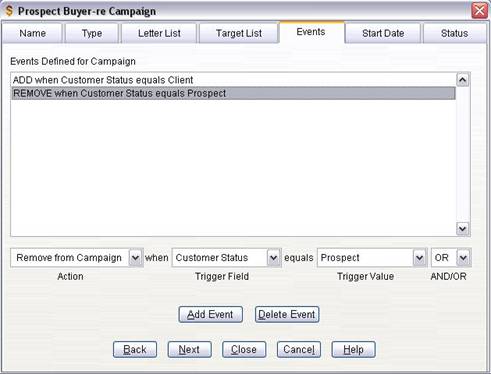This screenshot has width=491, height=374.
Task: Go Back to the previous step
Action: tap(135, 349)
